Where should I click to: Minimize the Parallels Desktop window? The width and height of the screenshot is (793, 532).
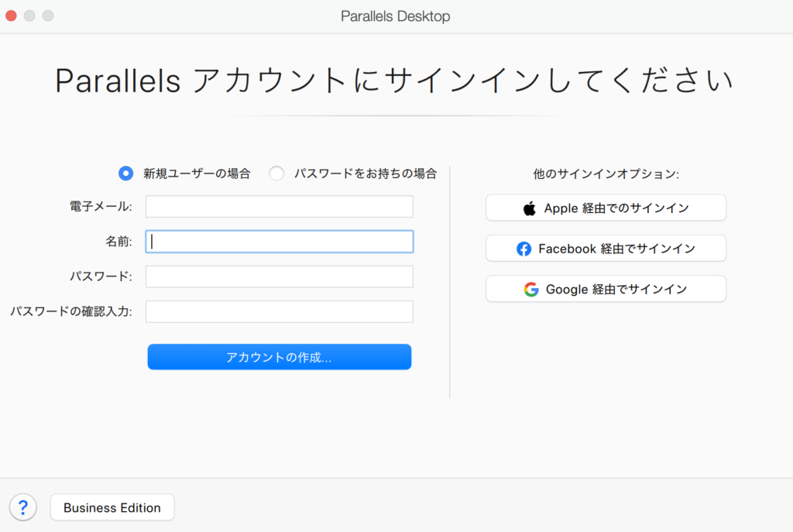pos(29,15)
